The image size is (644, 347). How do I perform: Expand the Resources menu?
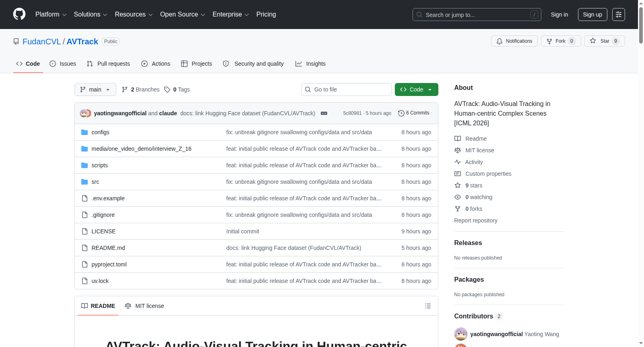click(x=134, y=15)
